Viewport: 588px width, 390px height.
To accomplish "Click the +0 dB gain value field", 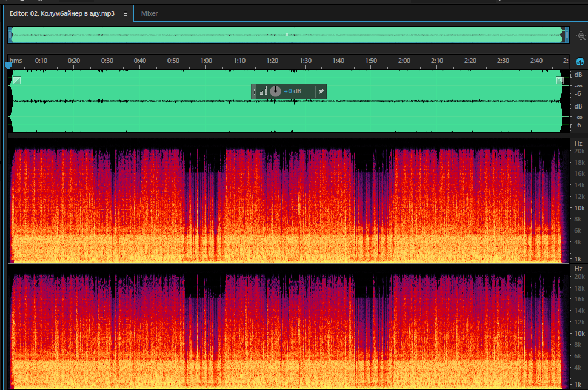I will [293, 91].
